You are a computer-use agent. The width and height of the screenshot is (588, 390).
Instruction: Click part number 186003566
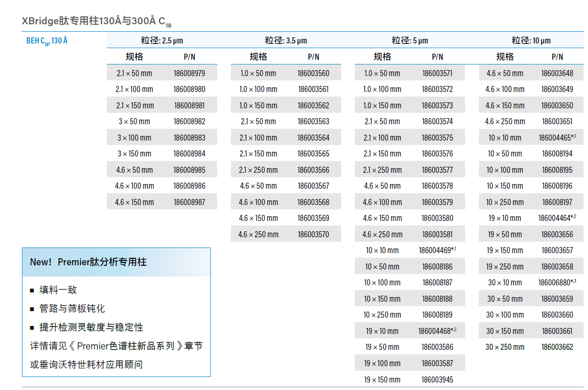pos(313,170)
